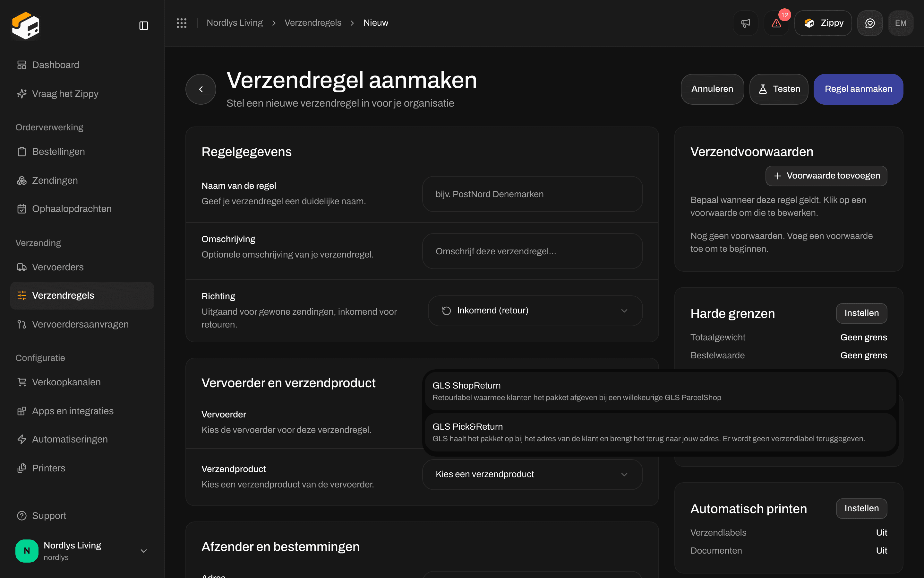Select GLS Pick&Return option

[660, 432]
